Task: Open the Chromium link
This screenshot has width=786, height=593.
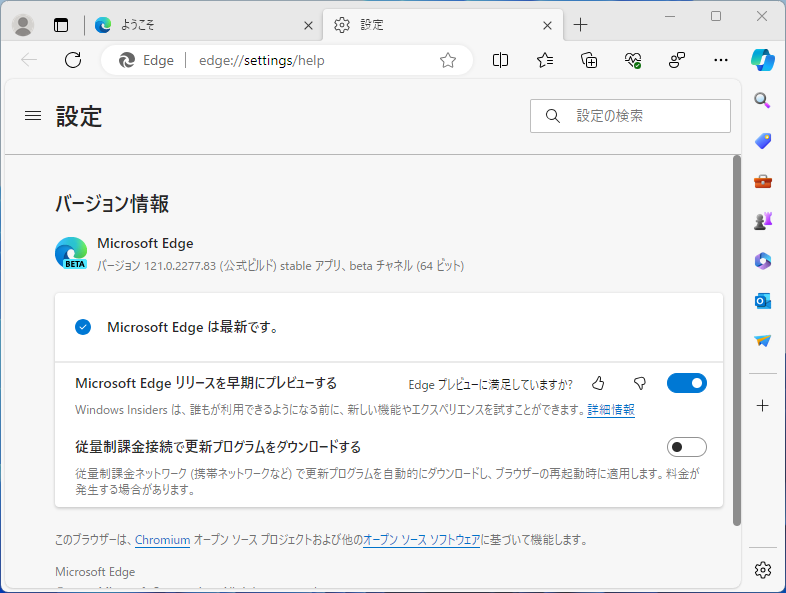Action: 162,540
